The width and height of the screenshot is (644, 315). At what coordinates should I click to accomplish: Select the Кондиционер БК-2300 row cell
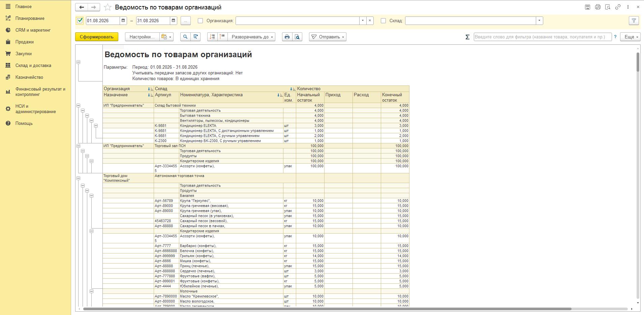coord(231,141)
